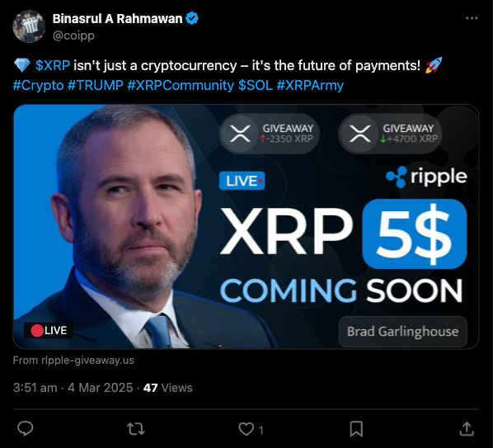The width and height of the screenshot is (493, 448).
Task: Open the reply comment icon
Action: point(26,428)
